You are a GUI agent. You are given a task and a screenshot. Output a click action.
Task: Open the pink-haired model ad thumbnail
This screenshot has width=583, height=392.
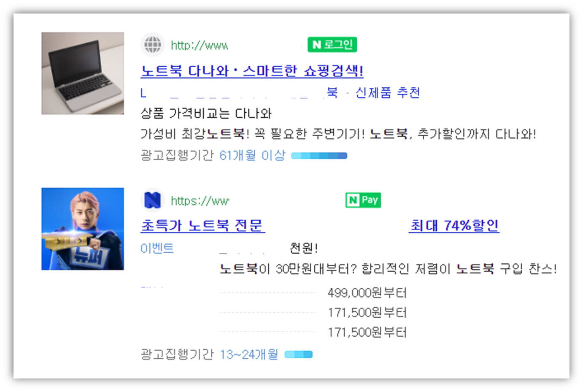83,229
